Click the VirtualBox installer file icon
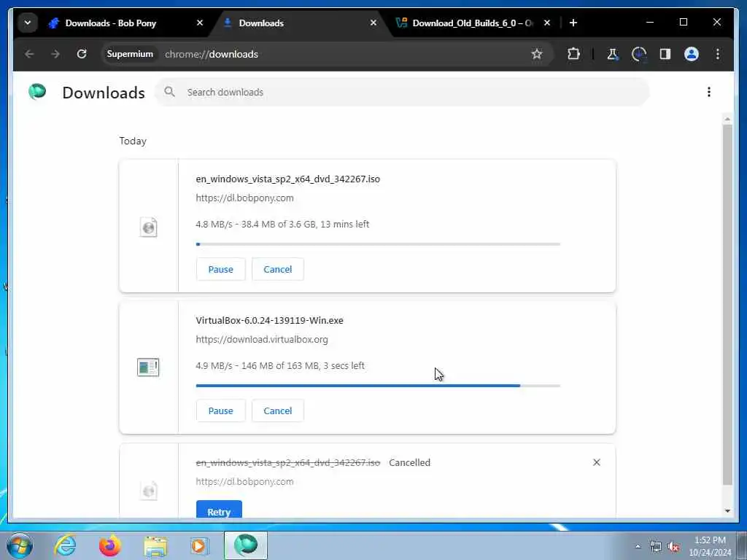Image resolution: width=747 pixels, height=560 pixels. pyautogui.click(x=148, y=367)
